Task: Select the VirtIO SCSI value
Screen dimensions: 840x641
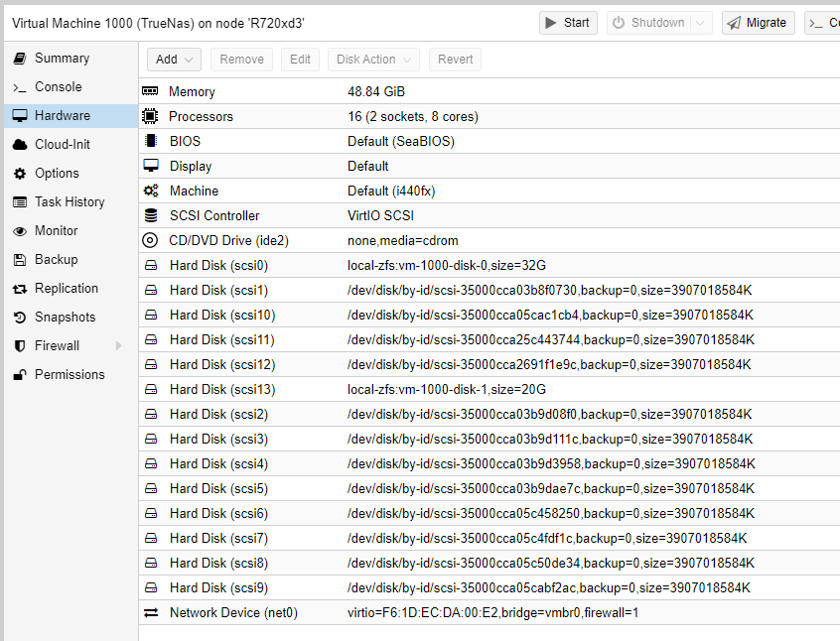Action: (380, 215)
